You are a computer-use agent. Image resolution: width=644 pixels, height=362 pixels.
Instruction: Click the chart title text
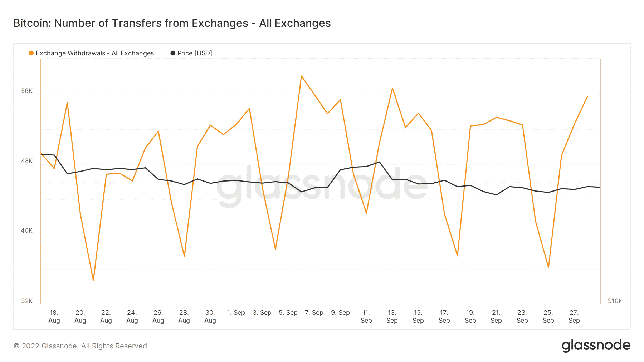pos(172,23)
